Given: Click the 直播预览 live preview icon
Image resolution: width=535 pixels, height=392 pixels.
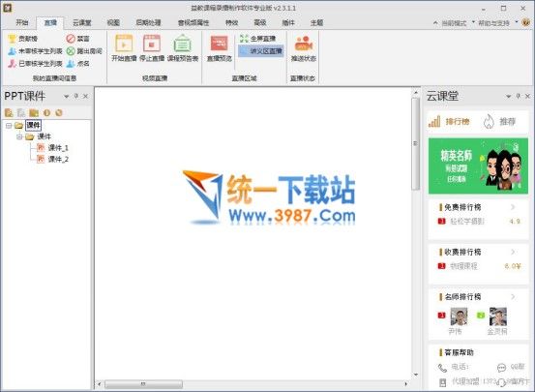Looking at the screenshot, I should 219,44.
